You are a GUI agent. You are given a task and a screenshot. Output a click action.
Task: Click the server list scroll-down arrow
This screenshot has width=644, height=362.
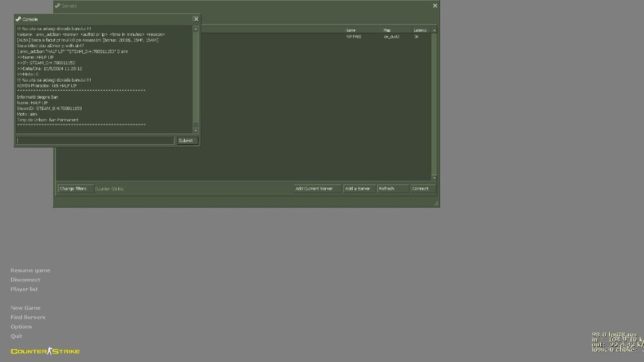tap(434, 177)
